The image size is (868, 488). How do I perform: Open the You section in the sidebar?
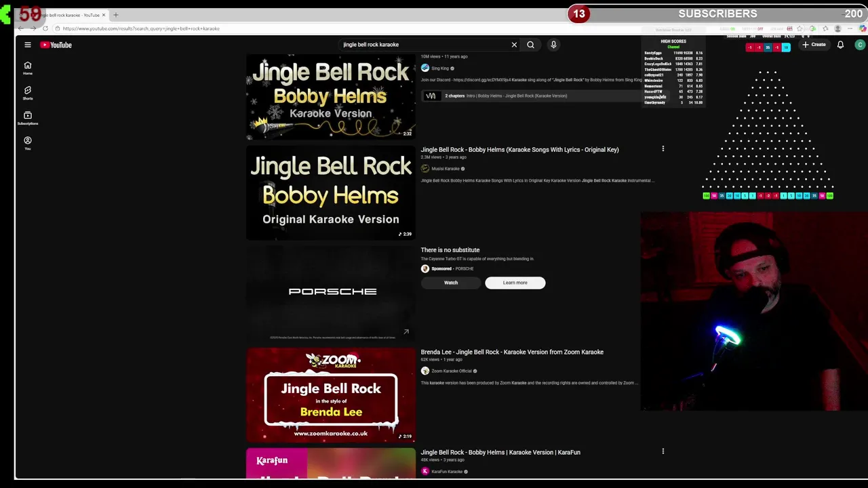tap(28, 143)
